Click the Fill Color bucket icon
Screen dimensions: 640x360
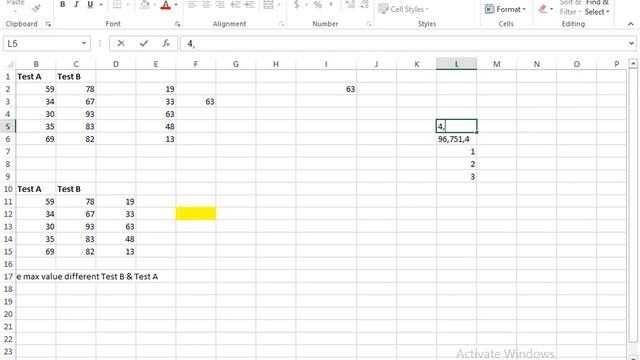[144, 5]
